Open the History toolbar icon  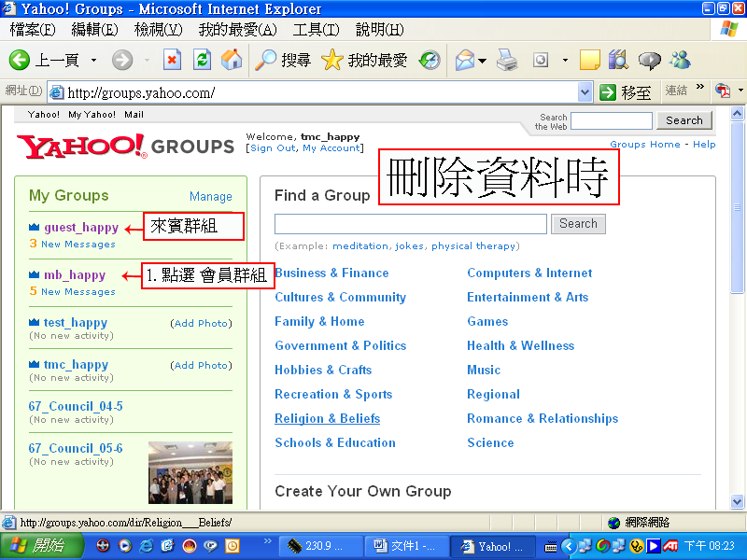coord(430,61)
